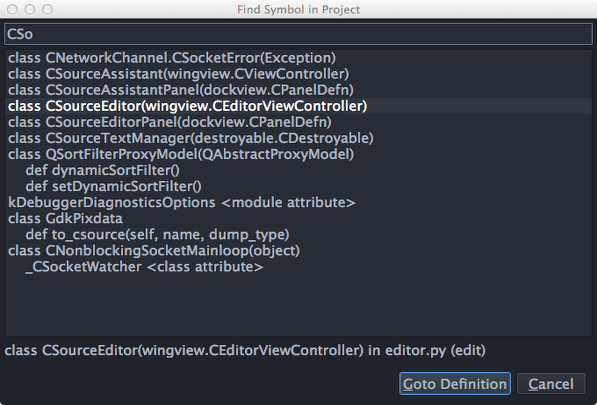Viewport: 597px width, 405px height.
Task: Minimize the Find Symbol in Project window
Action: (30, 9)
